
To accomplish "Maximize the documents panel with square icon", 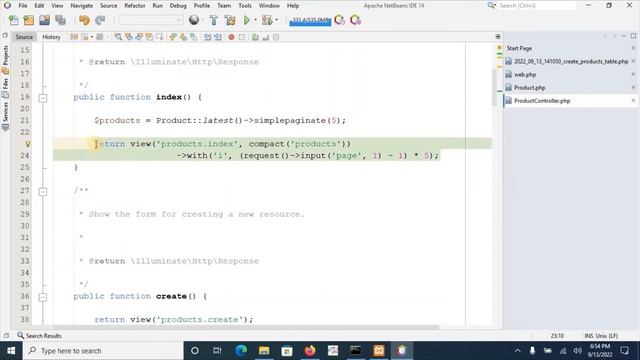I will [633, 36].
